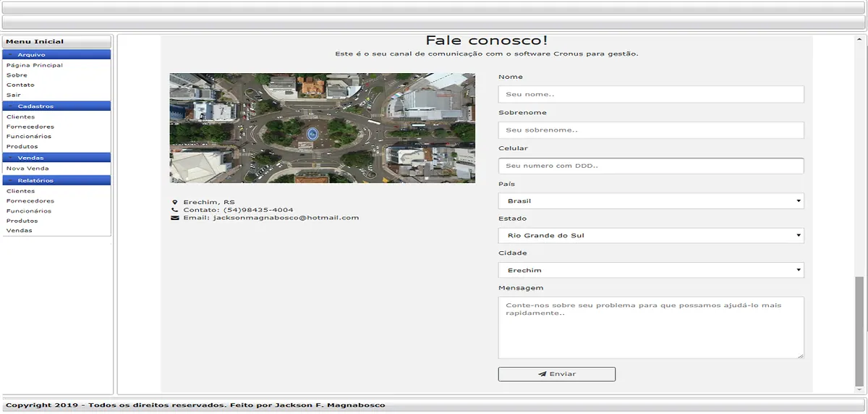Click the phone icon next to Contato number
This screenshot has width=868, height=414.
point(174,210)
